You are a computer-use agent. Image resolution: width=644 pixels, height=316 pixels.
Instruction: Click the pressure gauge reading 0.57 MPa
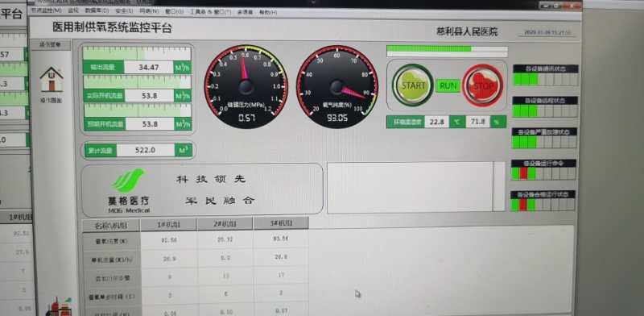[x=246, y=86]
